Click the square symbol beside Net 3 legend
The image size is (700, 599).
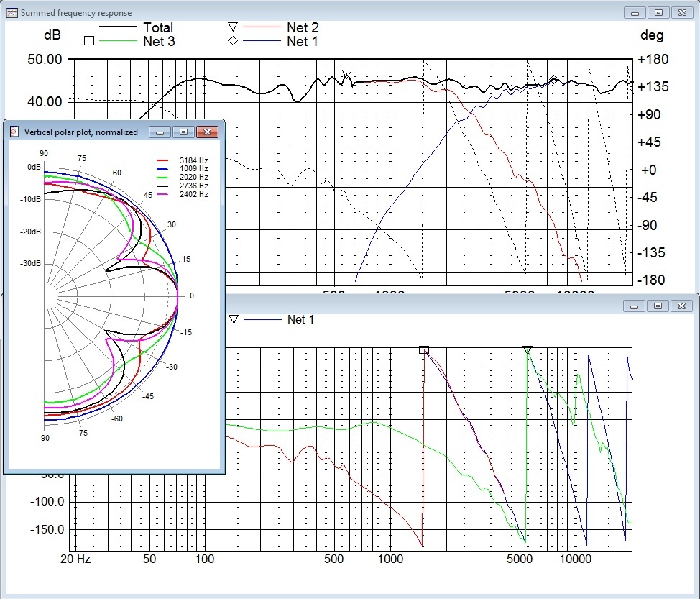tap(89, 41)
